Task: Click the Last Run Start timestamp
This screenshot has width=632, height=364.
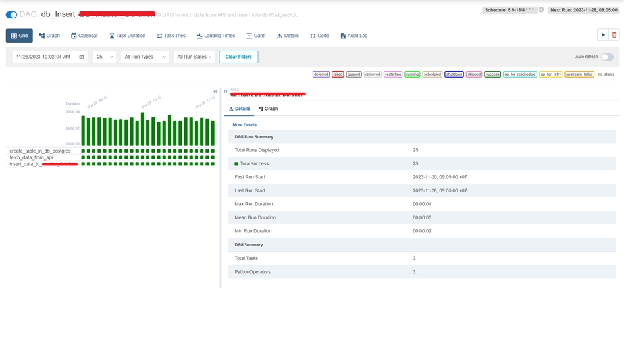Action: pos(440,191)
